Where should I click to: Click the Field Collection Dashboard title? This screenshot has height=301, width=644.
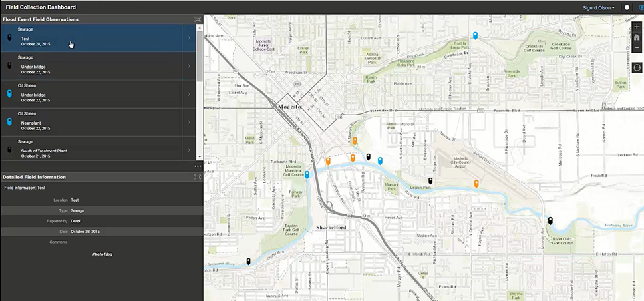pos(41,7)
